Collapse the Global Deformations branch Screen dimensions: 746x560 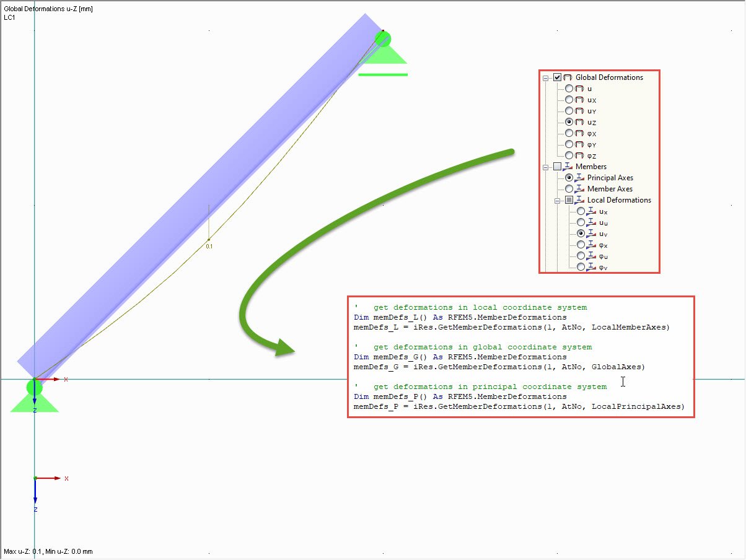point(546,77)
